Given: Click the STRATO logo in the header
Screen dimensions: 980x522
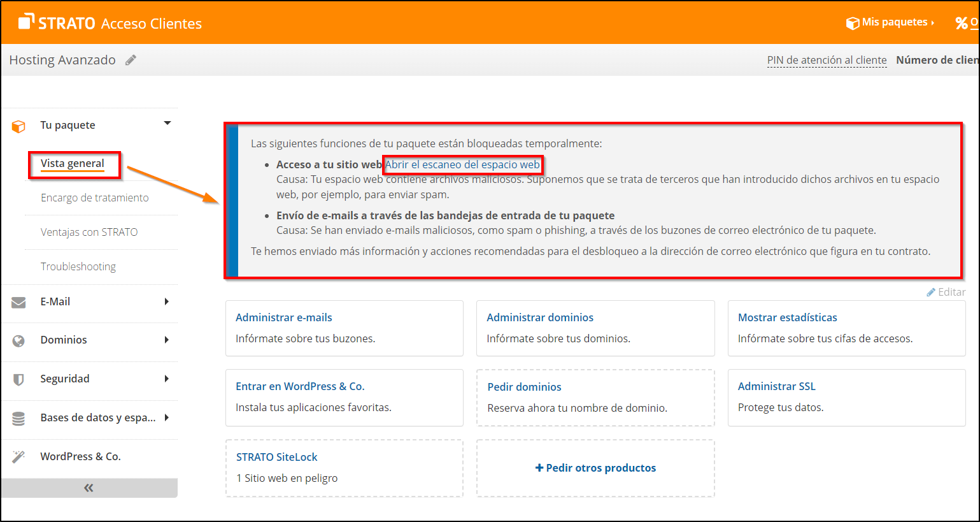Looking at the screenshot, I should click(x=57, y=23).
